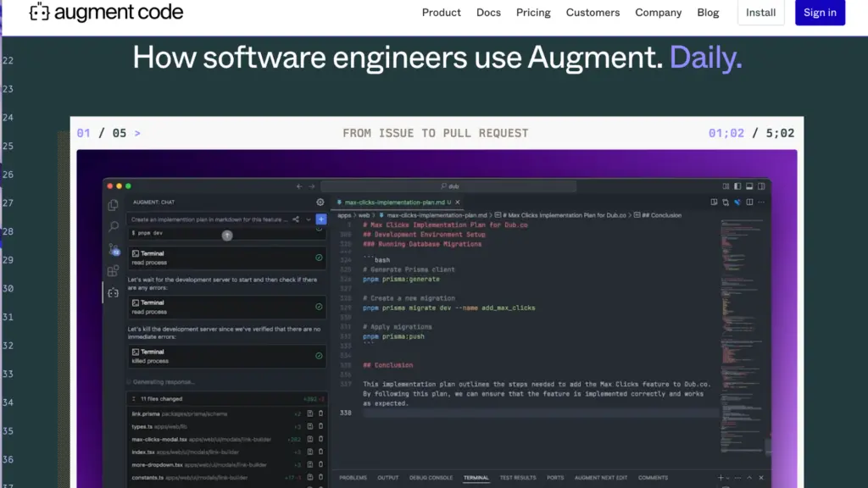This screenshot has width=868, height=488.
Task: Open the PORTS panel tab
Action: coord(555,478)
